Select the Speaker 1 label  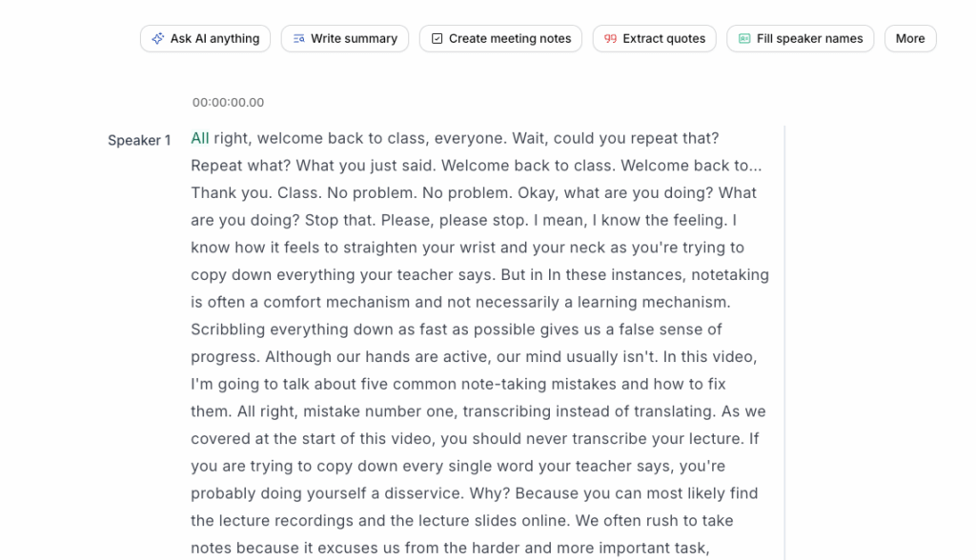coord(139,141)
